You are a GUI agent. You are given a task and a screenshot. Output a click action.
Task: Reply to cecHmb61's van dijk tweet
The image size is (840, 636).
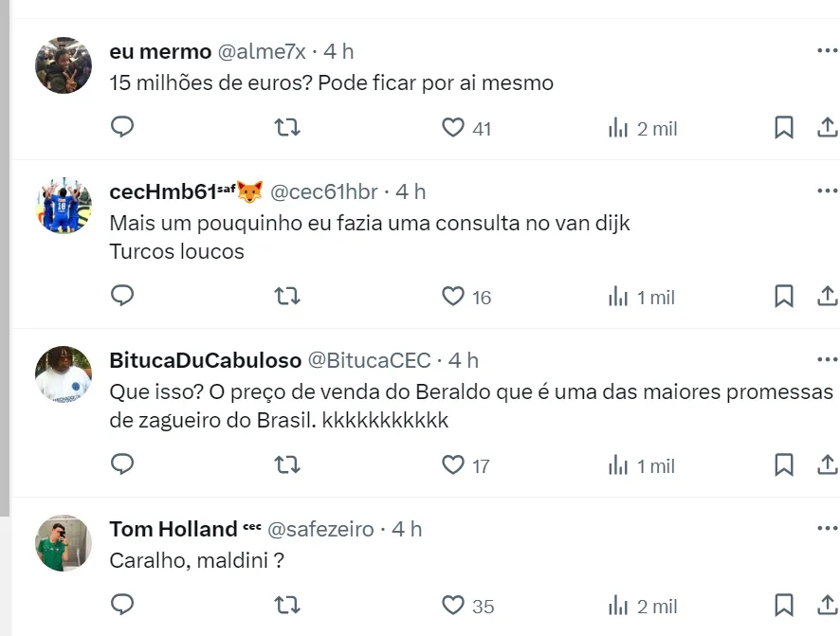click(122, 296)
